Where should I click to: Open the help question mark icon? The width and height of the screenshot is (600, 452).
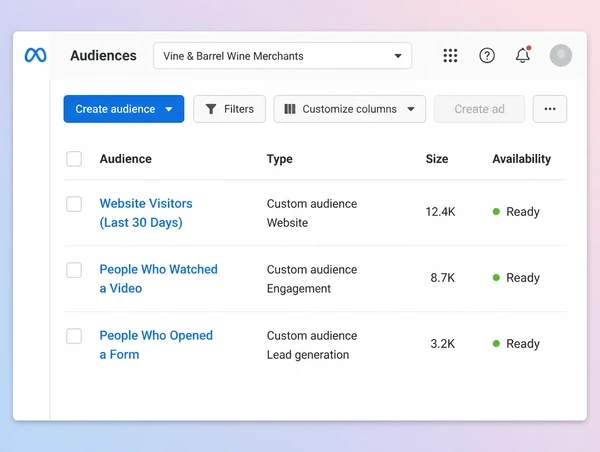tap(487, 55)
